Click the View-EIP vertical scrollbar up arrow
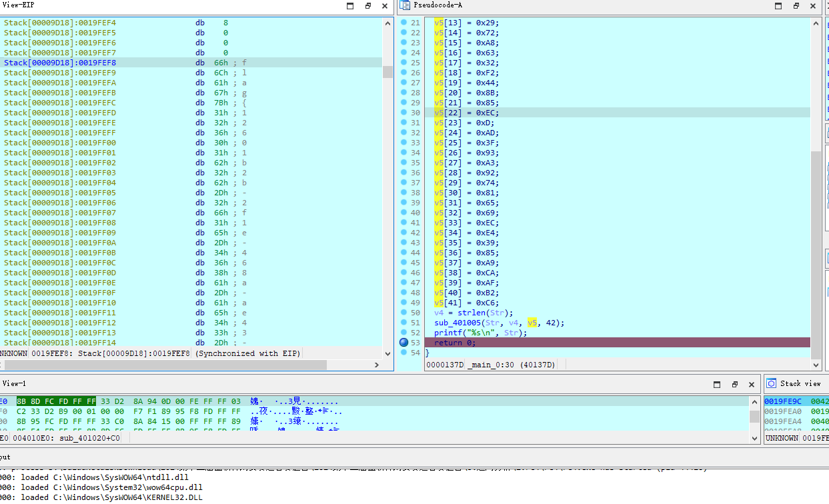The height and width of the screenshot is (504, 829). click(x=387, y=23)
